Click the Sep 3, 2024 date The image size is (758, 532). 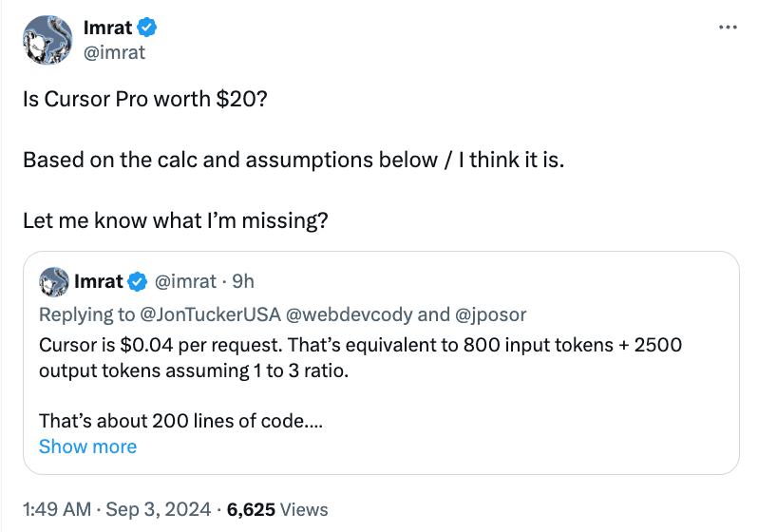(159, 509)
